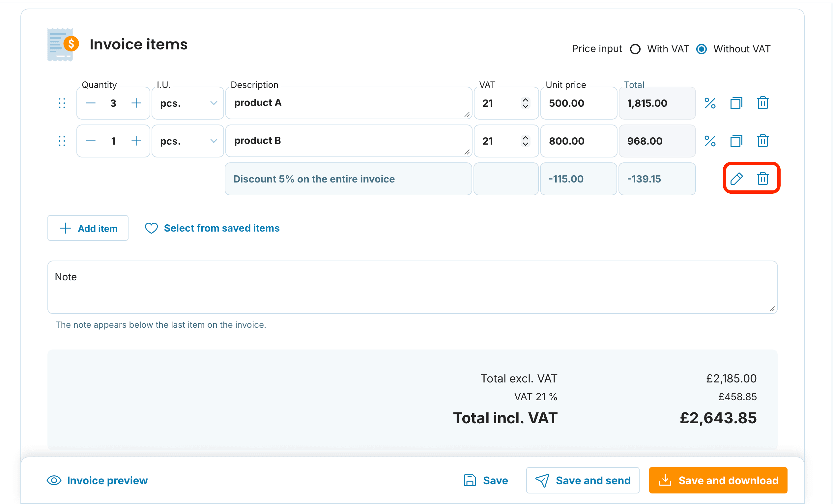Edit product A description field
This screenshot has height=504, width=833.
[x=349, y=103]
